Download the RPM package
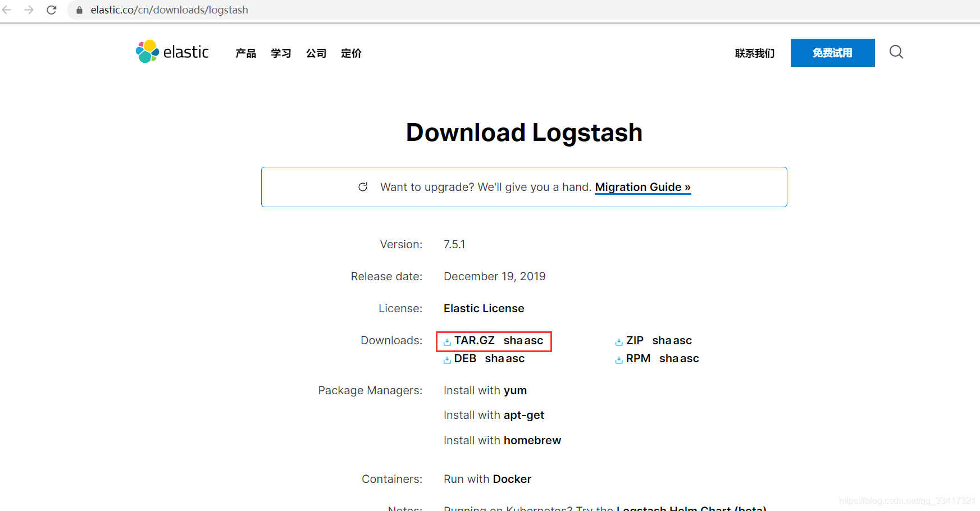Screen dimensions: 980x511 [639, 358]
